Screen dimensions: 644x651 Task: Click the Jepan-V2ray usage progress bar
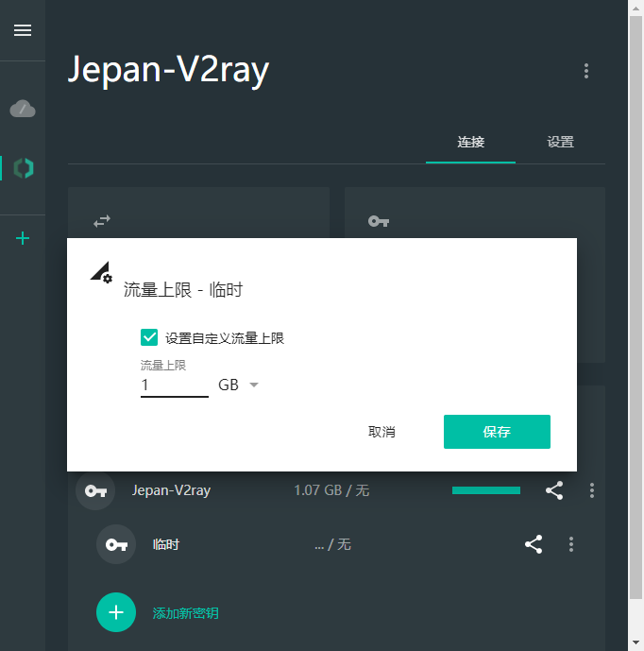point(486,490)
